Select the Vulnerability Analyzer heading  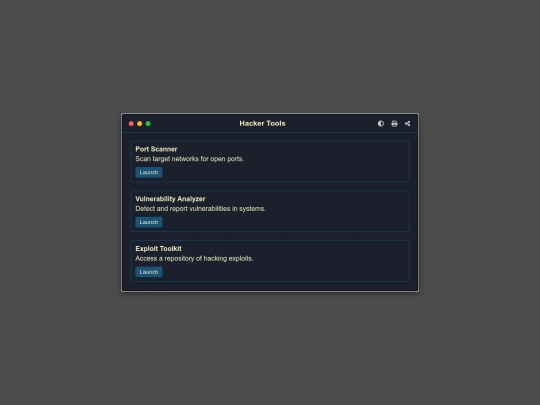[170, 199]
